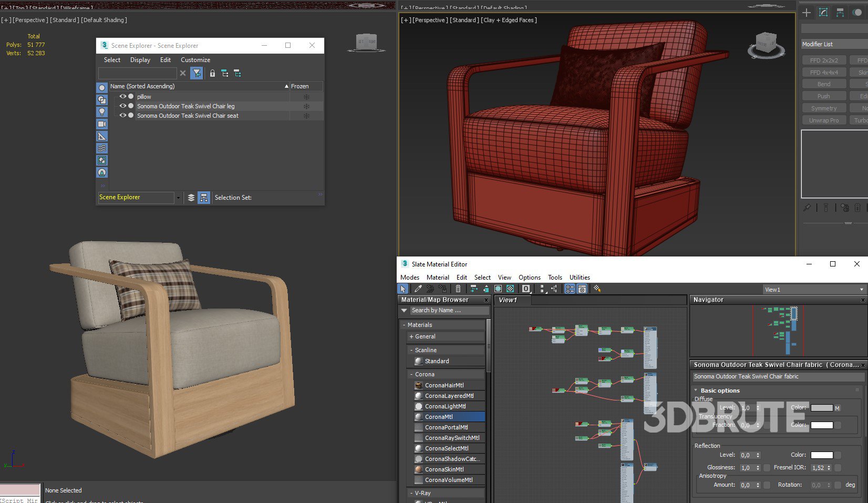Toggle frozen state for Sonoma Chair leg
Screen dimensions: 868x503
click(306, 106)
